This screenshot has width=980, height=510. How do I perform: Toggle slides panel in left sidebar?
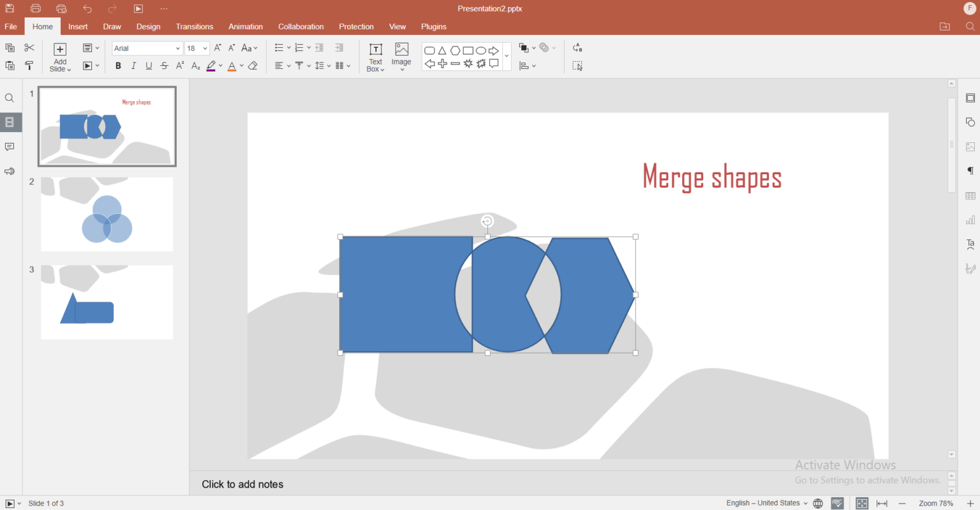coord(10,123)
